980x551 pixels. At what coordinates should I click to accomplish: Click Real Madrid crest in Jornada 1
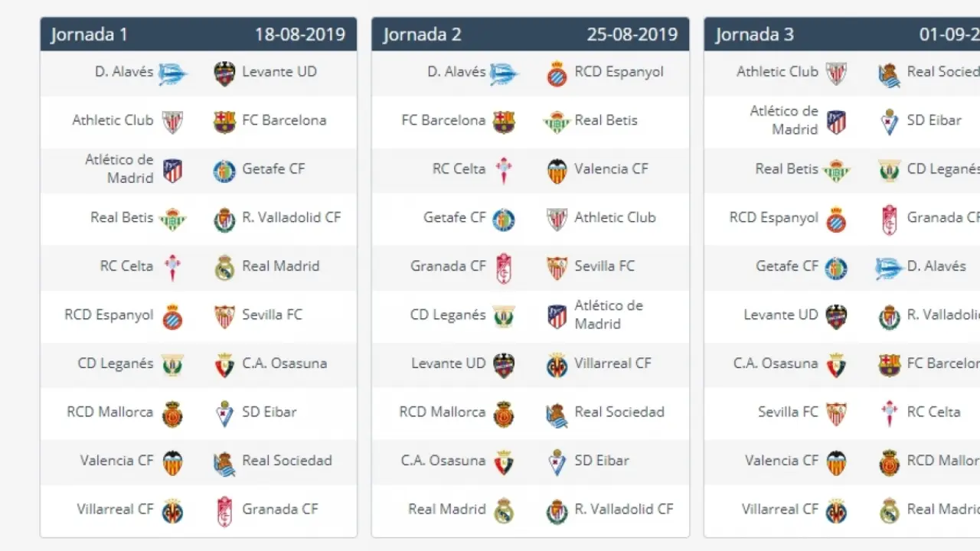pos(224,268)
